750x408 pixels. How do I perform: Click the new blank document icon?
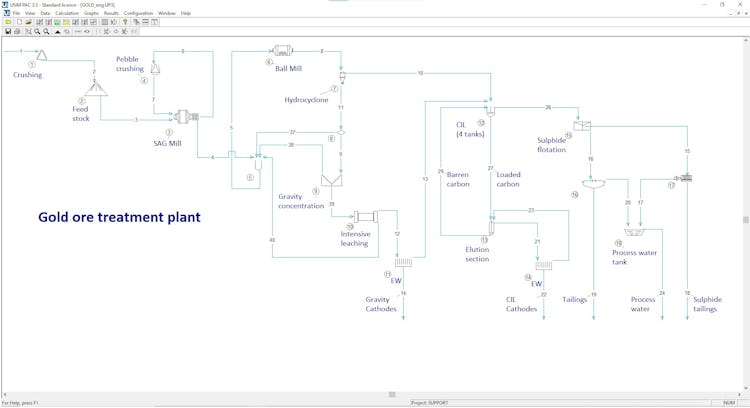[x=19, y=22]
